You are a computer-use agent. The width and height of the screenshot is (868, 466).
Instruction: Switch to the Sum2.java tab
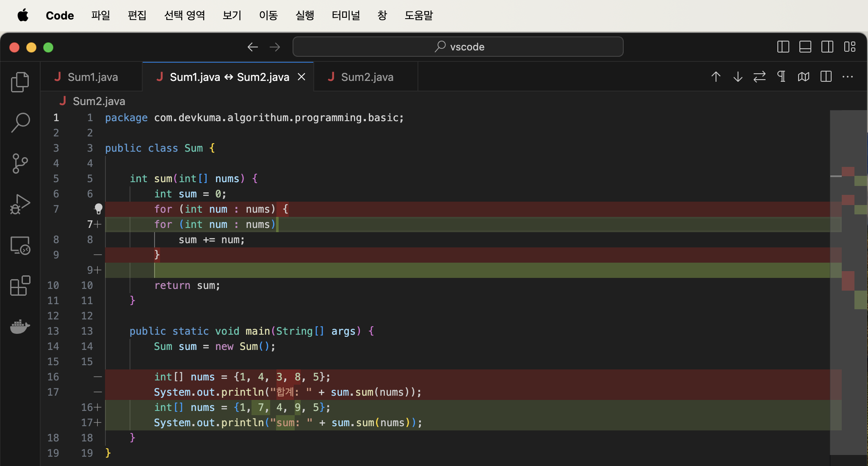(x=366, y=77)
